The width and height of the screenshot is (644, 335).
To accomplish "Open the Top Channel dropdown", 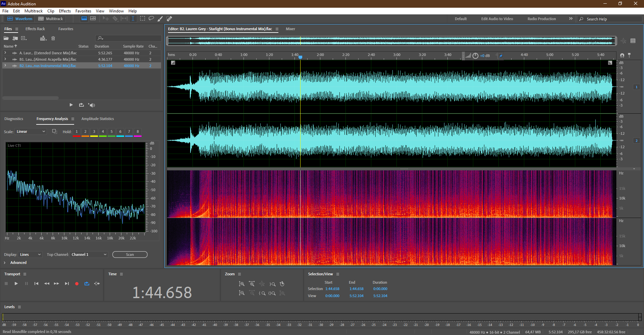I will point(89,255).
